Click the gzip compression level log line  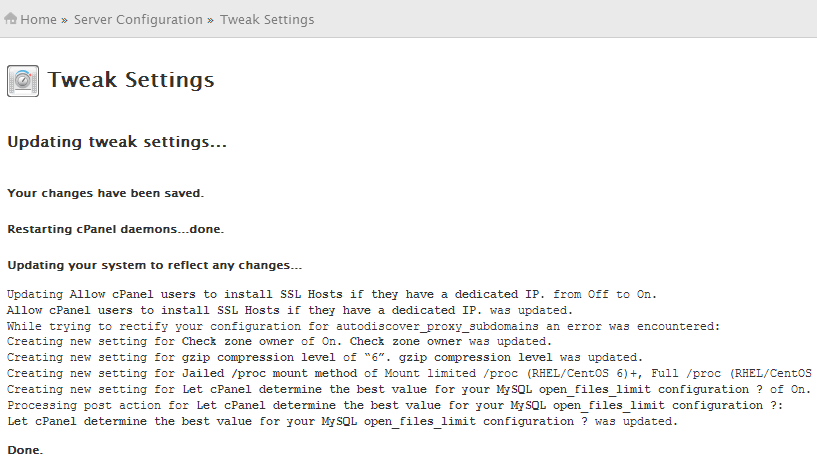click(x=324, y=358)
